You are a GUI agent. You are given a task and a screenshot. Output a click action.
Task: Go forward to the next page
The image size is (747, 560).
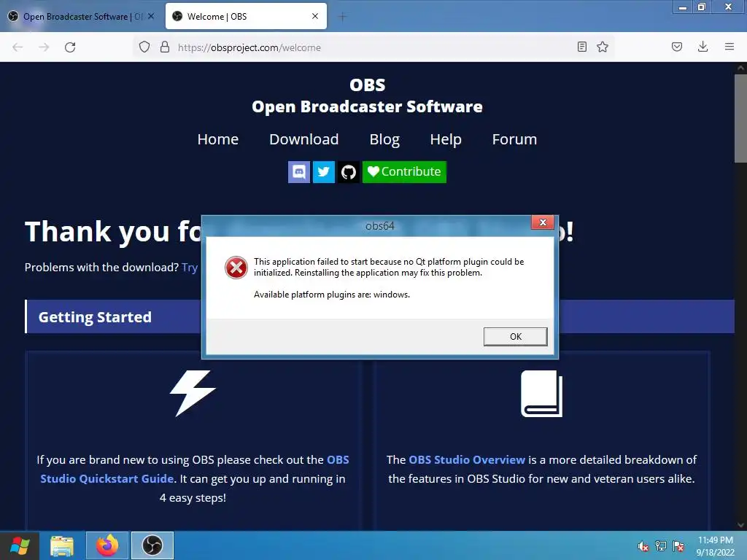pyautogui.click(x=44, y=47)
